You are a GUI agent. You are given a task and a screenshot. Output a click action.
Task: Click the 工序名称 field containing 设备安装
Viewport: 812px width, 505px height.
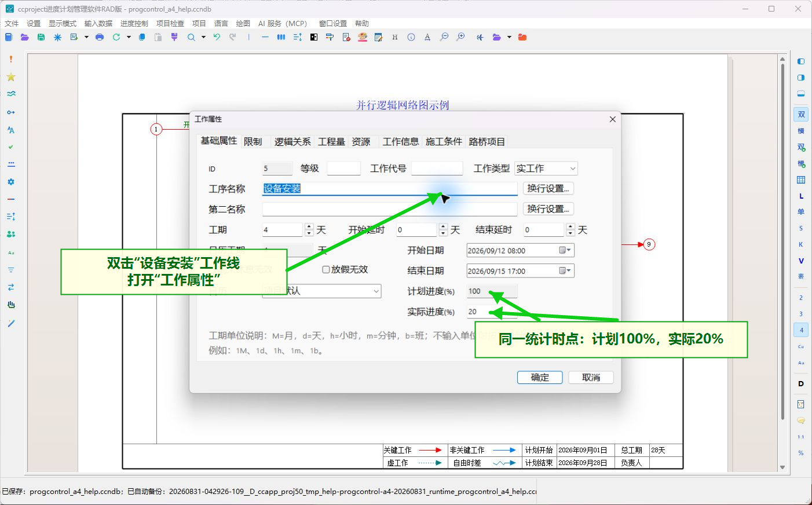390,188
